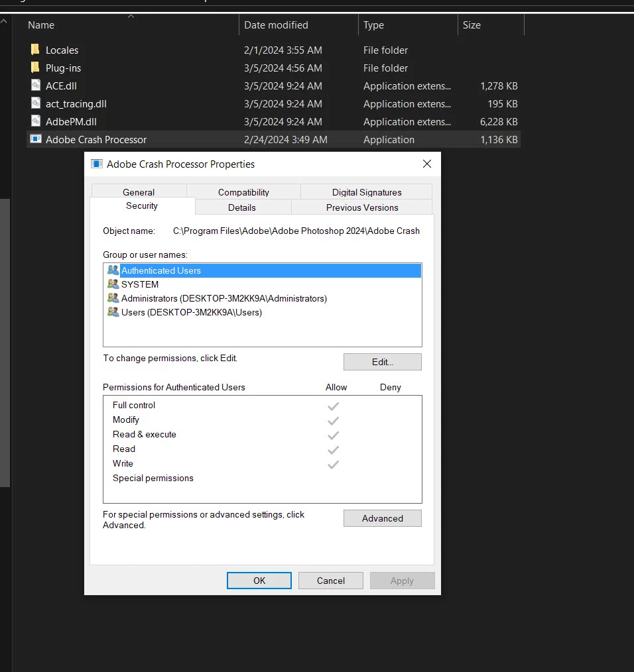Click the Allow checkmark for Write
The image size is (634, 672).
coord(334,464)
